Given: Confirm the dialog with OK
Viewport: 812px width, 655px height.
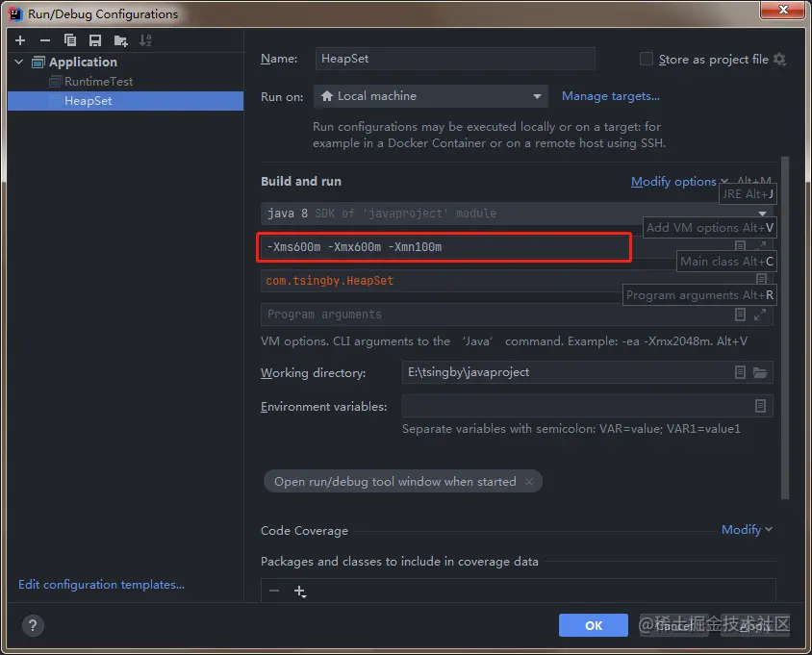Looking at the screenshot, I should [x=594, y=625].
